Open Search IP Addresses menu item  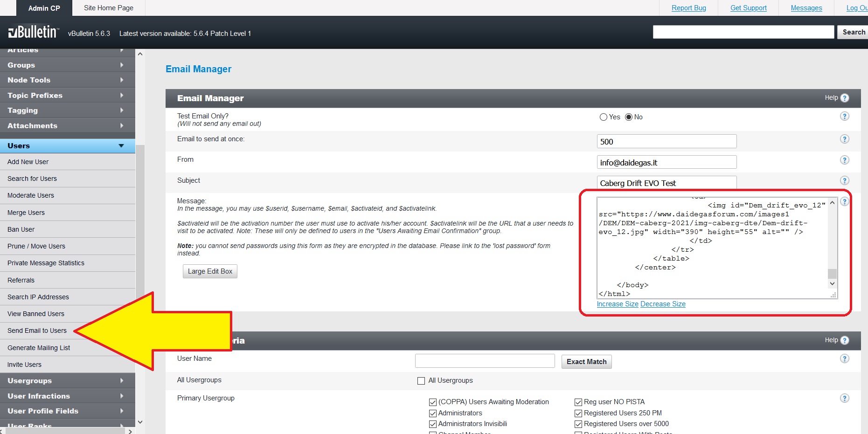coord(68,297)
